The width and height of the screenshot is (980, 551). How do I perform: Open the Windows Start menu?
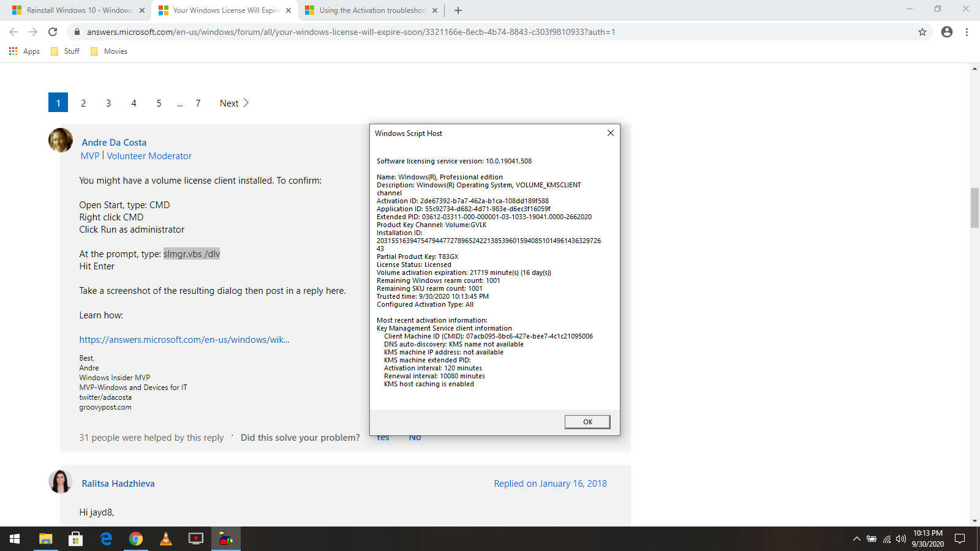click(x=15, y=539)
